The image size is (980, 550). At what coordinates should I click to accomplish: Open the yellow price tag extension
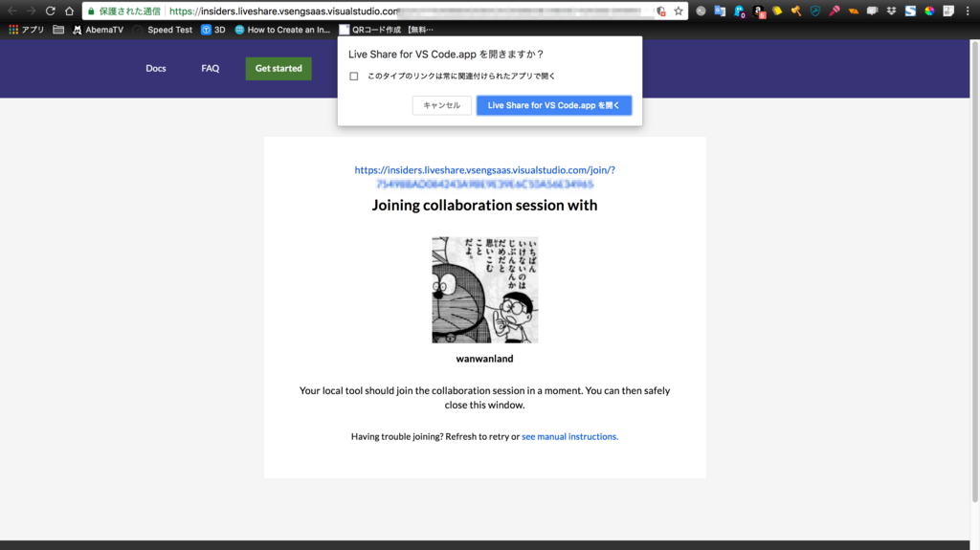[x=777, y=11]
